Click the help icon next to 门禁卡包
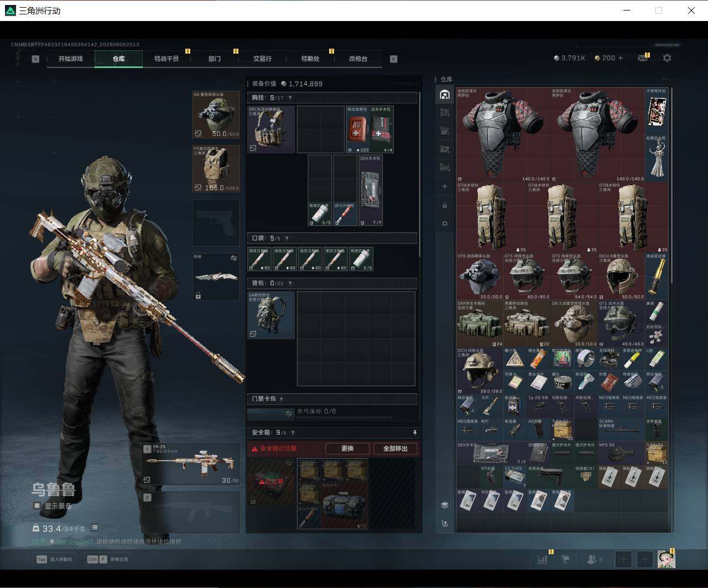The height and width of the screenshot is (588, 708). (x=281, y=399)
